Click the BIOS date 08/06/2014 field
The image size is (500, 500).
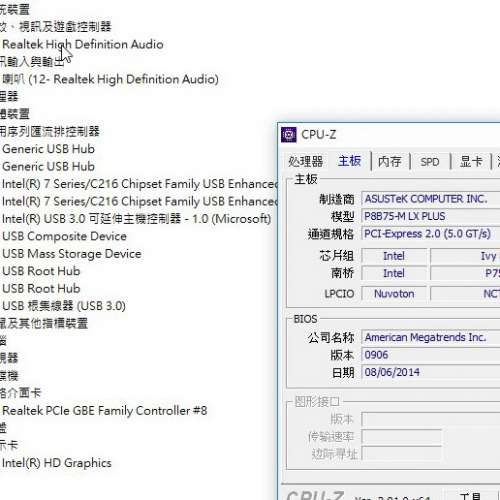pyautogui.click(x=430, y=372)
